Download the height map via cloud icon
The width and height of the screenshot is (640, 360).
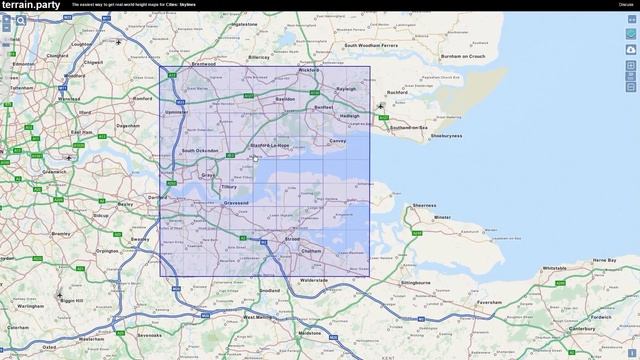(631, 49)
